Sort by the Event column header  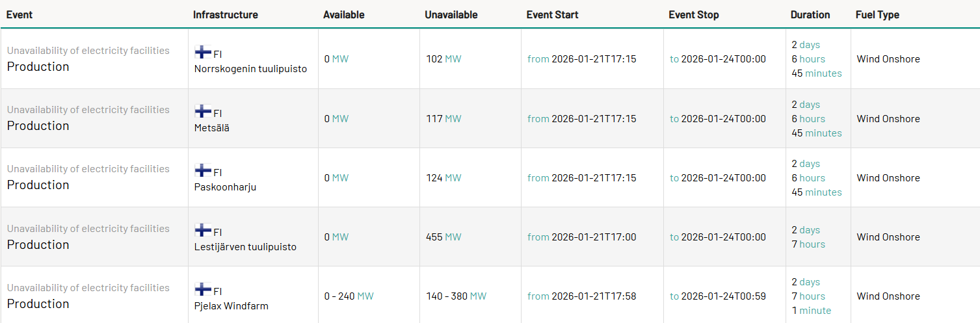coord(20,15)
